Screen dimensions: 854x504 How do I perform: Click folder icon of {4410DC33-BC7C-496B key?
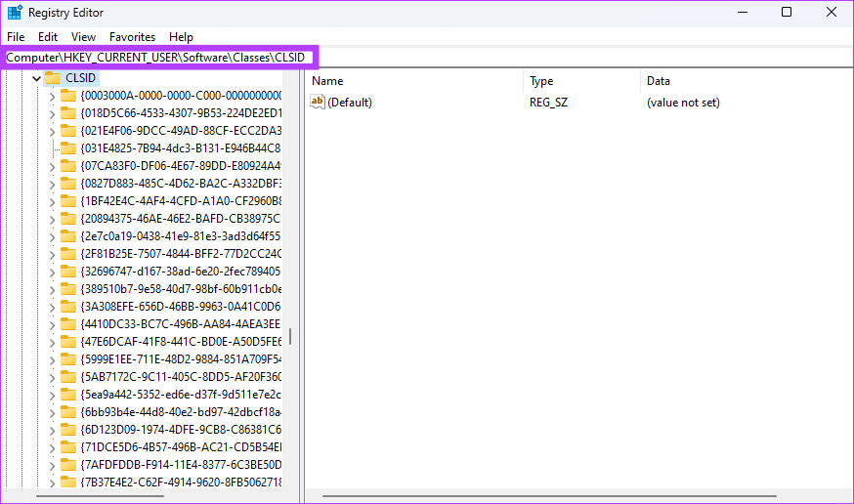click(68, 324)
